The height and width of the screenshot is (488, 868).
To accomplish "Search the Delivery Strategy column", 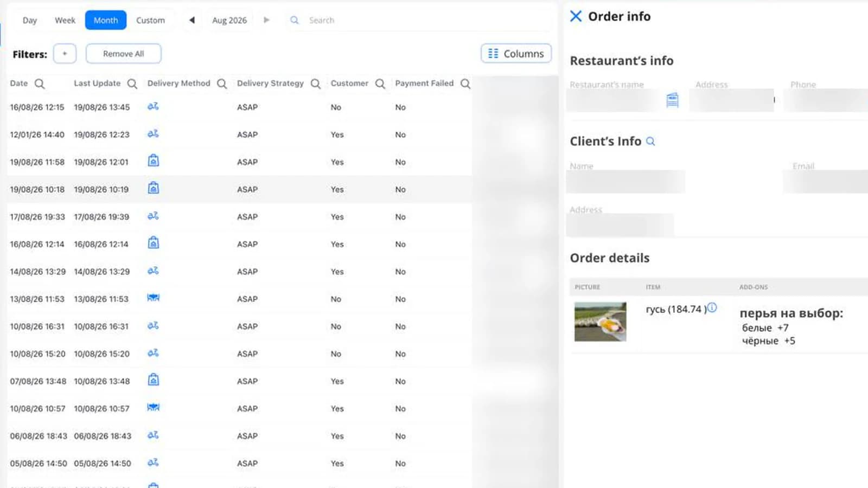I will coord(315,84).
